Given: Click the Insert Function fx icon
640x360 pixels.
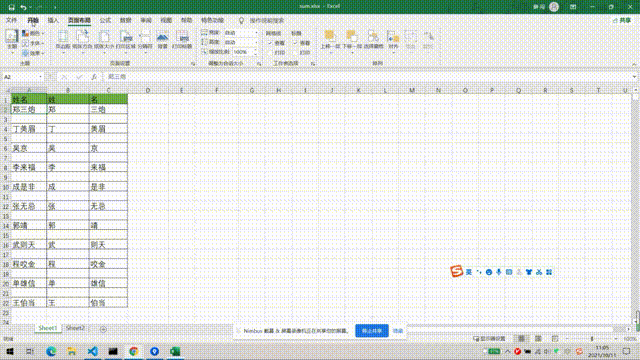Looking at the screenshot, I should pos(94,77).
